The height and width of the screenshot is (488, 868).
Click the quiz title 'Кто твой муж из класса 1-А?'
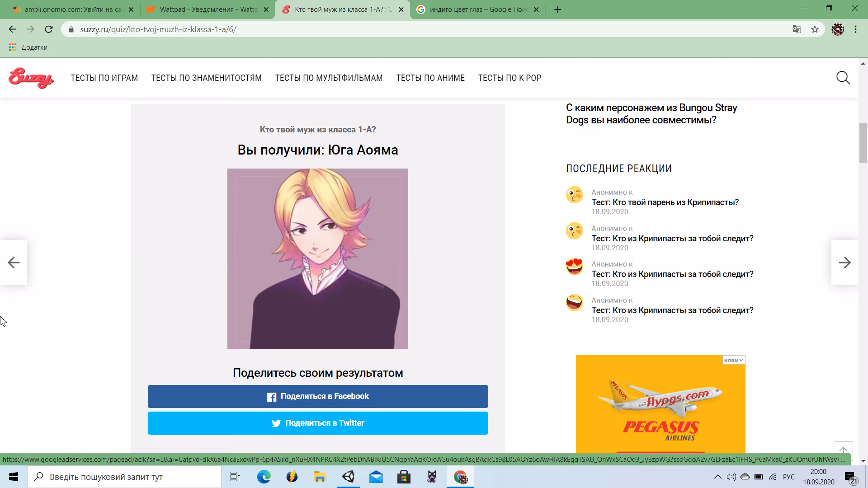(318, 130)
